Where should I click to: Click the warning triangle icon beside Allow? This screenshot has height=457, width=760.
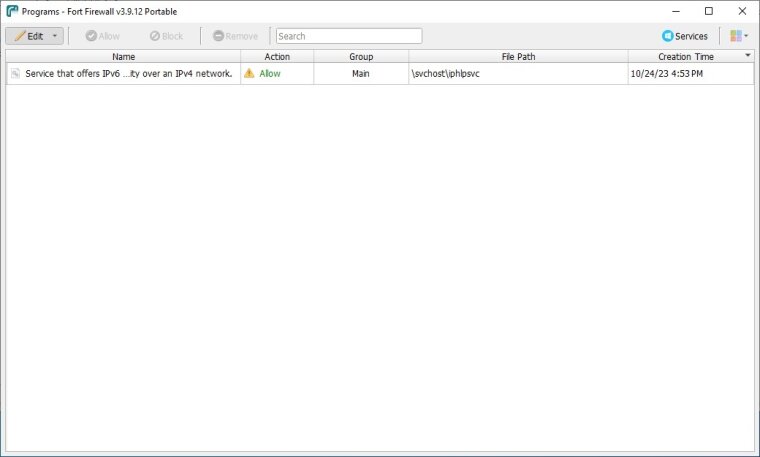249,74
